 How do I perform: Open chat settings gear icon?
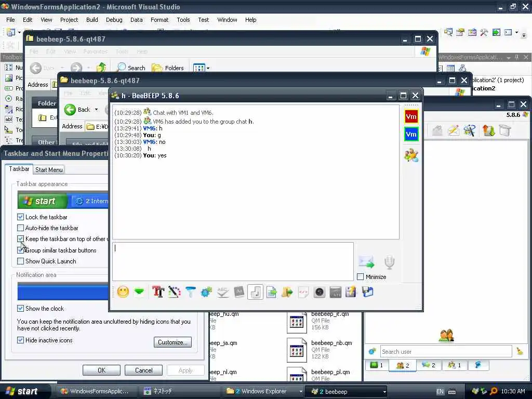(x=206, y=292)
